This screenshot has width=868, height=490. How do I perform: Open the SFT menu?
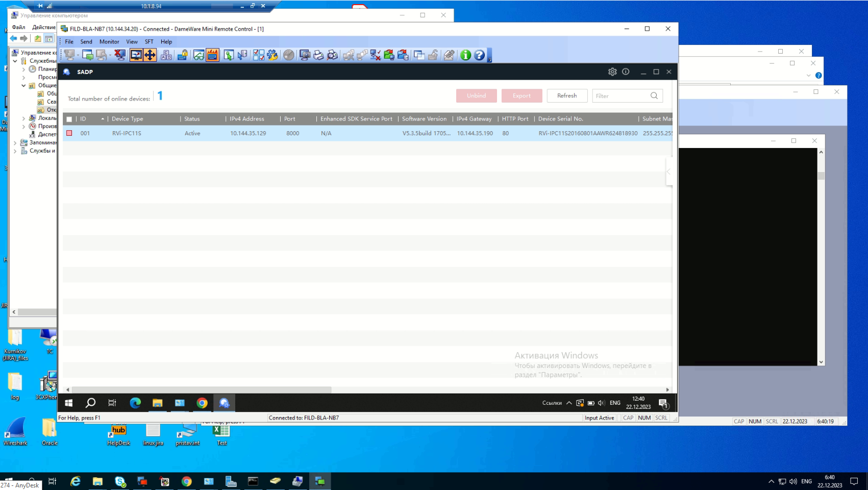pos(149,42)
